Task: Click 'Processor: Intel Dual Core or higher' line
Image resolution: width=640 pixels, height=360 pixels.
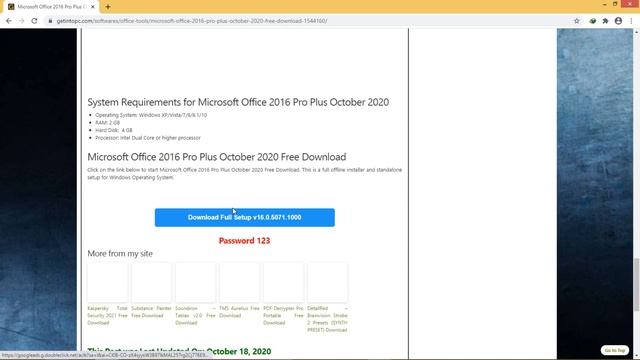Action: (148, 138)
